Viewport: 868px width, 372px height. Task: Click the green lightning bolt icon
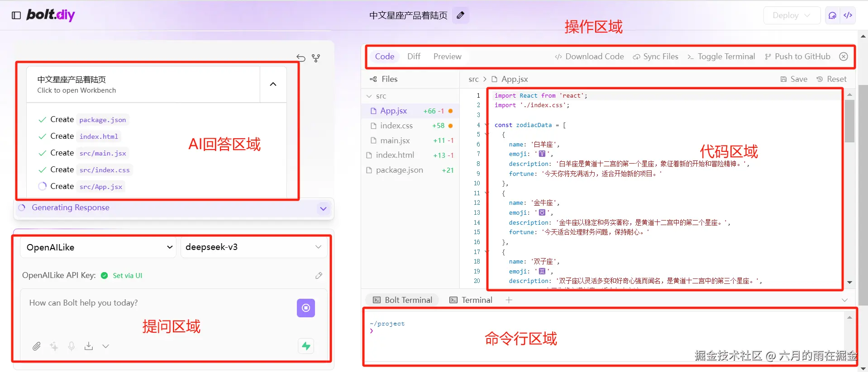tap(306, 346)
